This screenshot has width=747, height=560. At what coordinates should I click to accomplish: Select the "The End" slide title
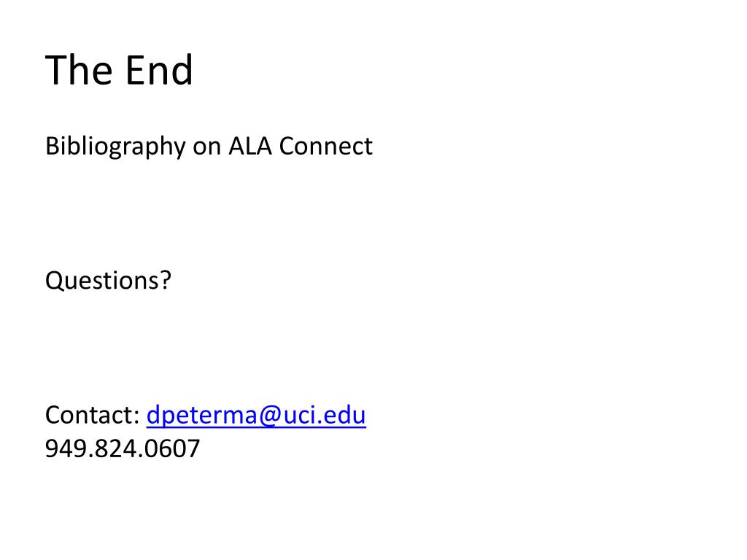pyautogui.click(x=119, y=70)
